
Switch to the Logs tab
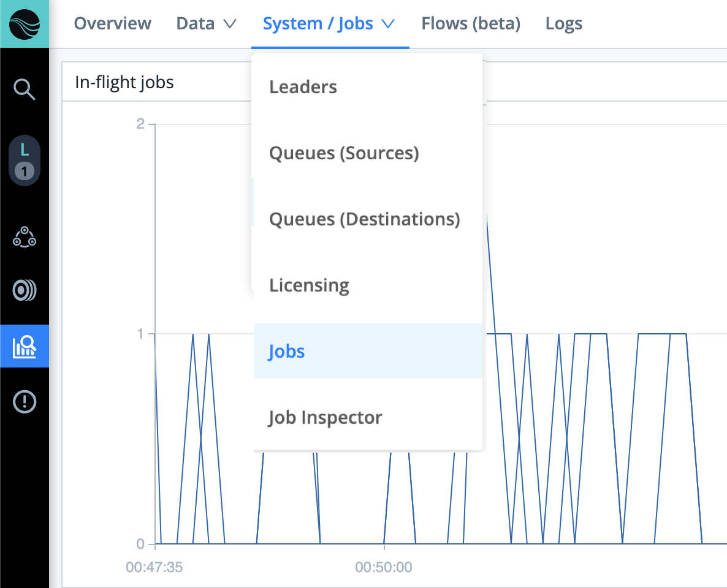[x=563, y=23]
